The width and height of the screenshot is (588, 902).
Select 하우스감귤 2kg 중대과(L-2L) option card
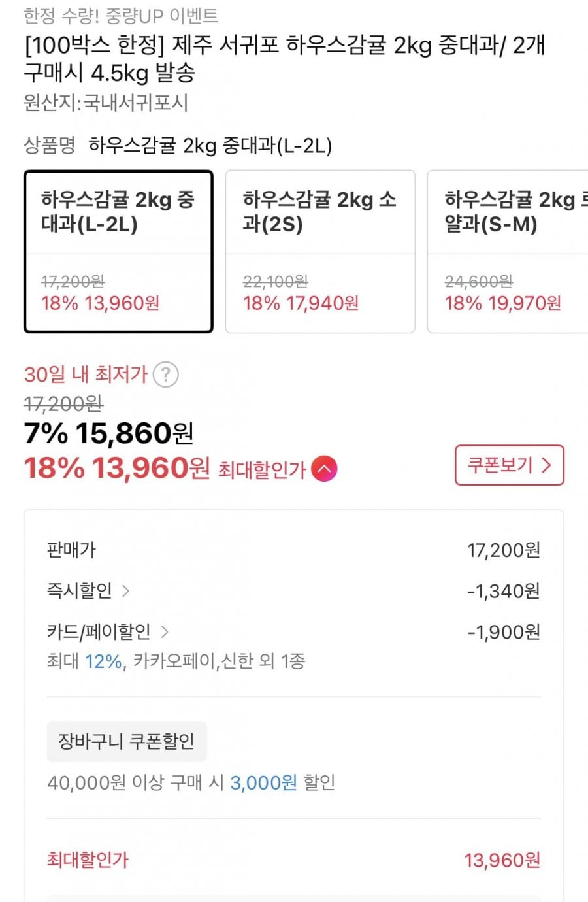point(118,252)
